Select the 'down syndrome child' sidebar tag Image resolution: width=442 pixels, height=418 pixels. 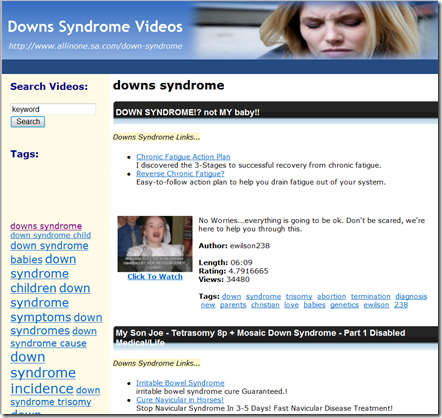coord(50,235)
